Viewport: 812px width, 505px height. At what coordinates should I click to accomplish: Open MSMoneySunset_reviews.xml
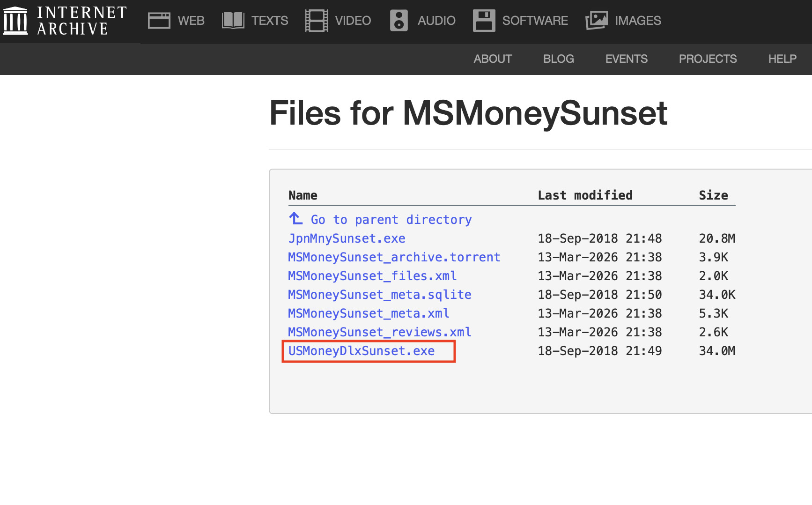pyautogui.click(x=380, y=332)
